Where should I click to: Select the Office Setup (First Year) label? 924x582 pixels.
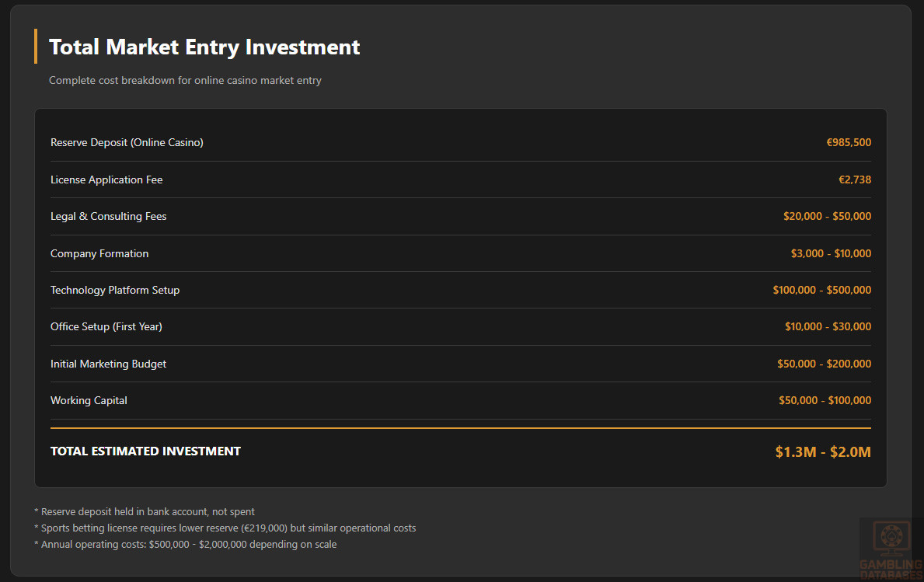106,326
